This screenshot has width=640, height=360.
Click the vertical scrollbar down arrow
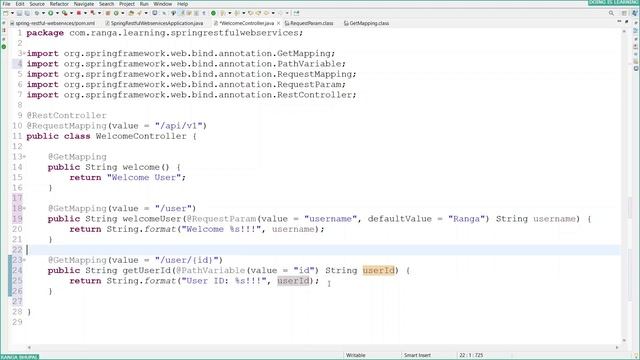[624, 340]
